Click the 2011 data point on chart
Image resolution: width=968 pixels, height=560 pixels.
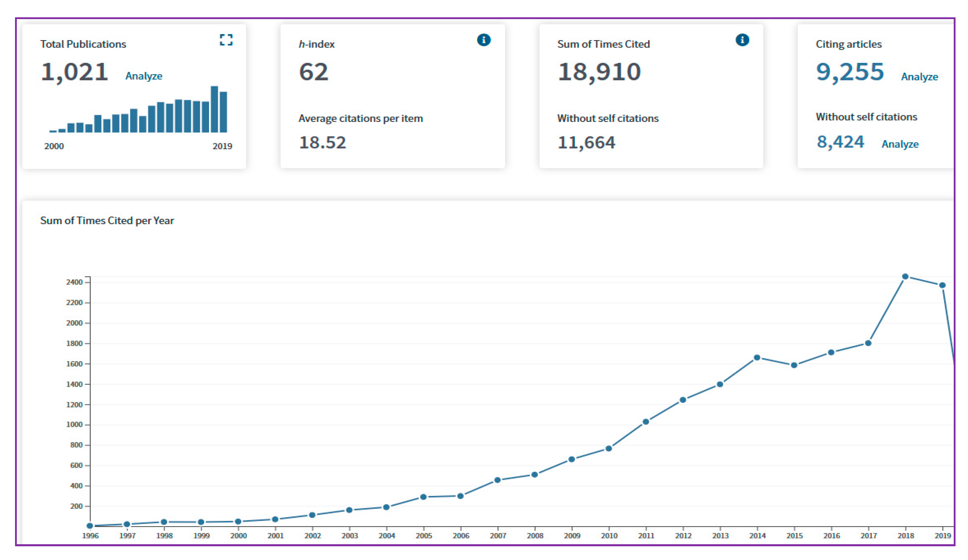(646, 421)
